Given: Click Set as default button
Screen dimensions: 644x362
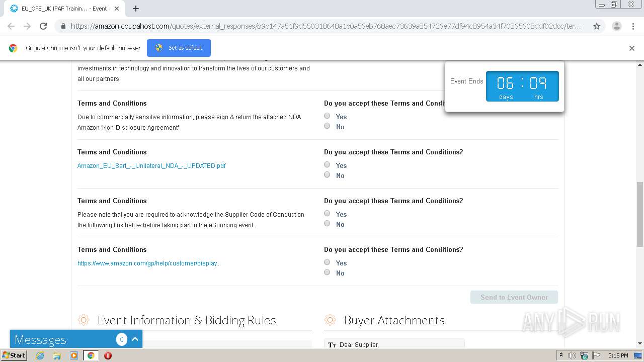Looking at the screenshot, I should click(179, 48).
